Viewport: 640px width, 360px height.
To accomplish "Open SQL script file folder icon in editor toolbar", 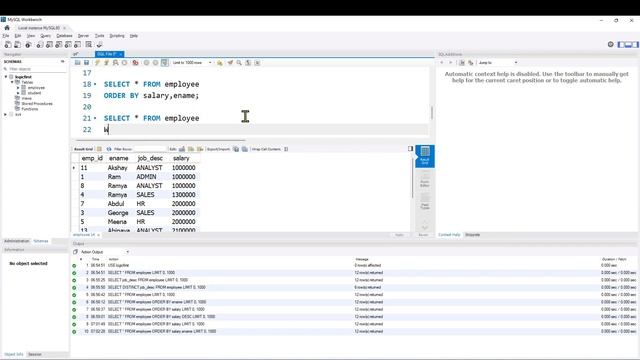I will pos(78,62).
